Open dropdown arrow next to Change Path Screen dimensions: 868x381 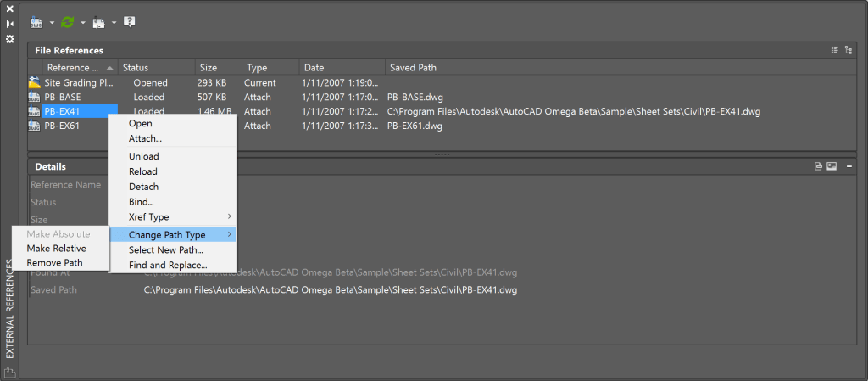[x=114, y=22]
